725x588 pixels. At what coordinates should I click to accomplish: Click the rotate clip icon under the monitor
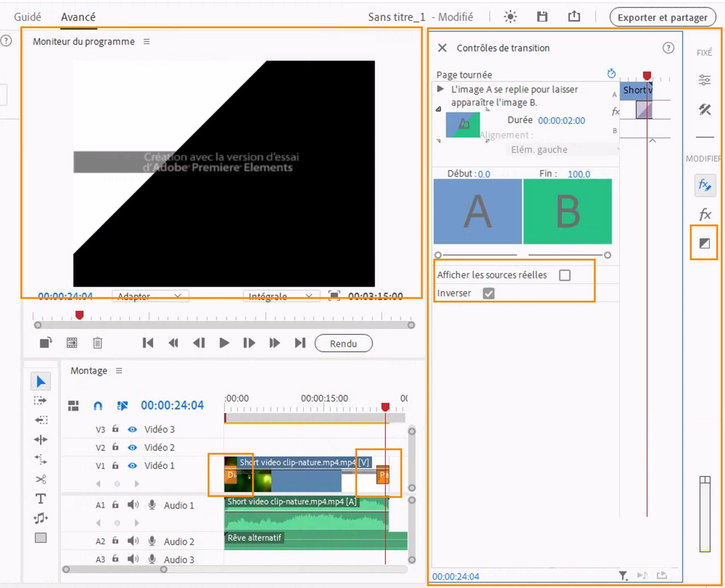tap(46, 343)
